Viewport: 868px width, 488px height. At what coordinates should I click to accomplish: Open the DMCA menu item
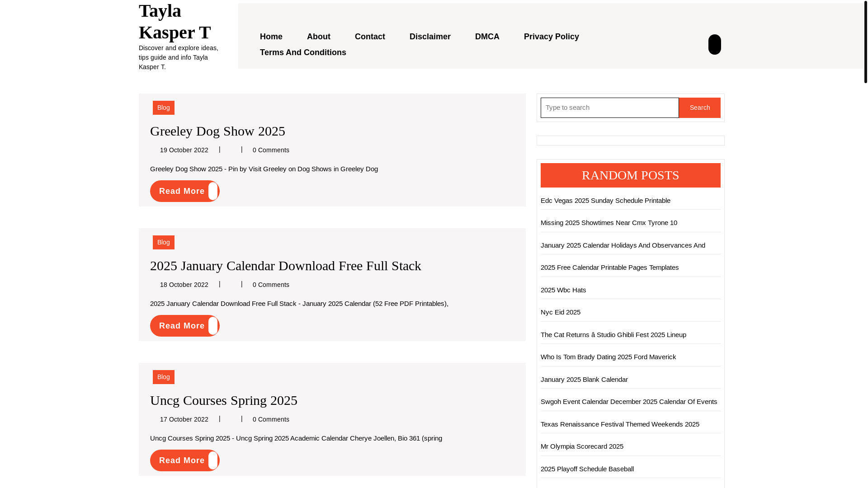tap(487, 37)
